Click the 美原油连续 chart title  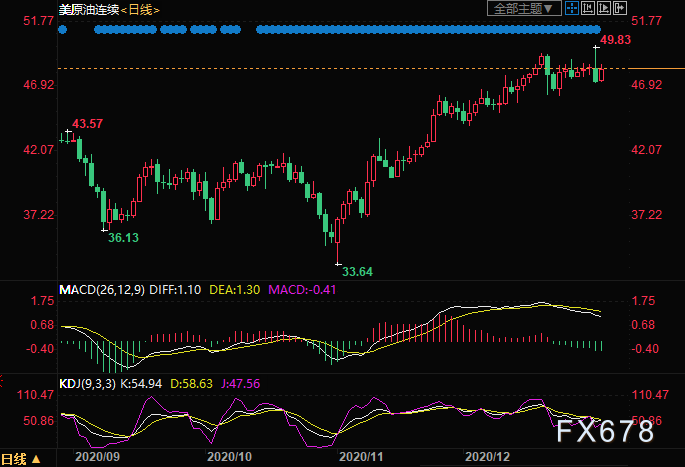90,10
